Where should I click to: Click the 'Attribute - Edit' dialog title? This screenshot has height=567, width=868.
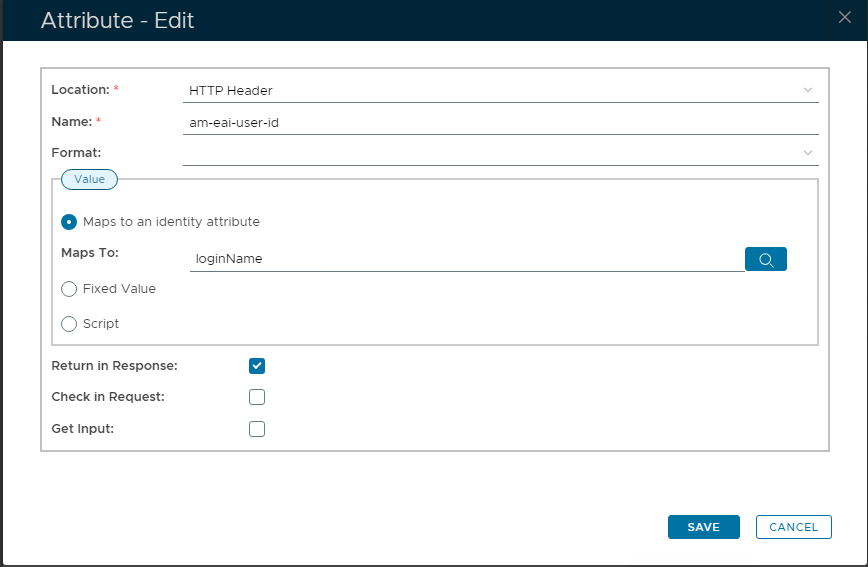coord(117,20)
